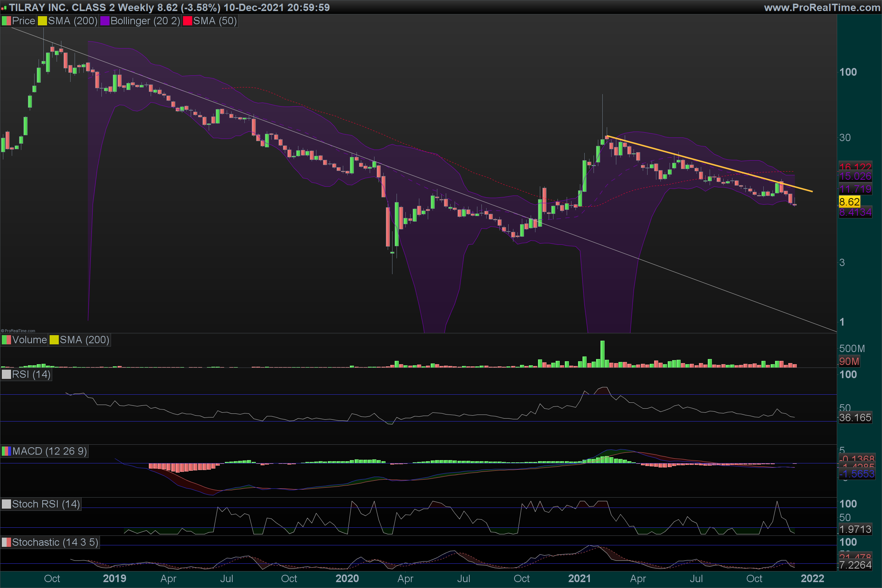Click the purple Bollinger (20 2) icon
Image resolution: width=882 pixels, height=588 pixels.
click(105, 21)
